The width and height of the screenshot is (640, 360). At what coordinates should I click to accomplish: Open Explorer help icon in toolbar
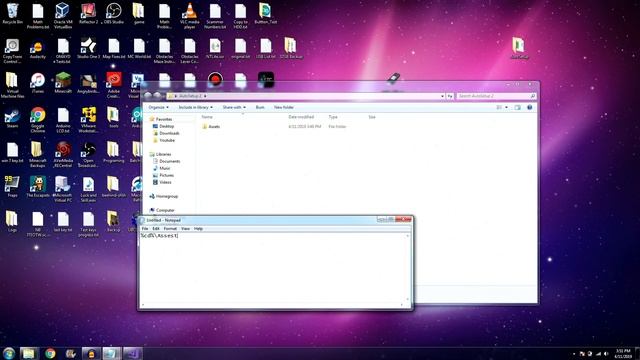[x=529, y=107]
